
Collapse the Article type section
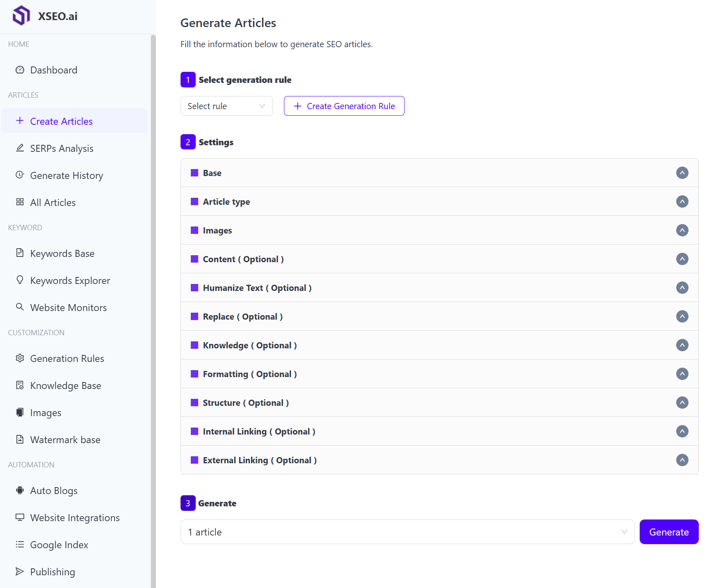pos(682,201)
